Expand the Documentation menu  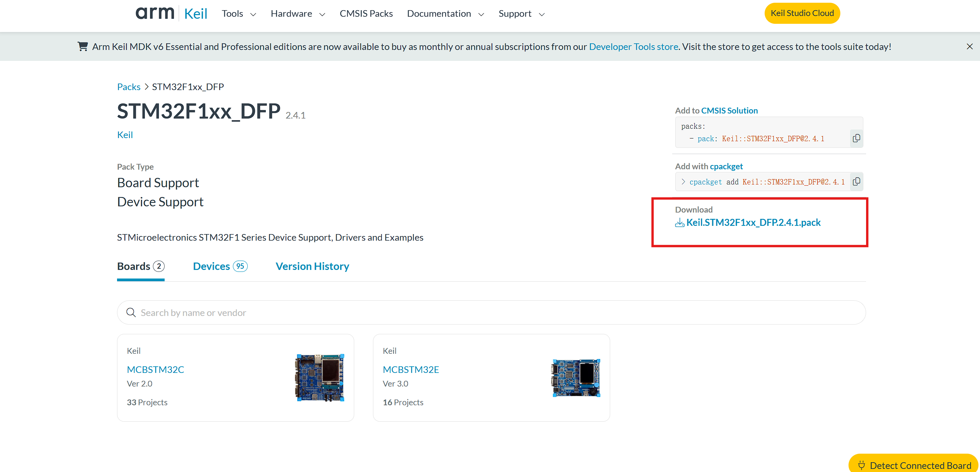(446, 14)
